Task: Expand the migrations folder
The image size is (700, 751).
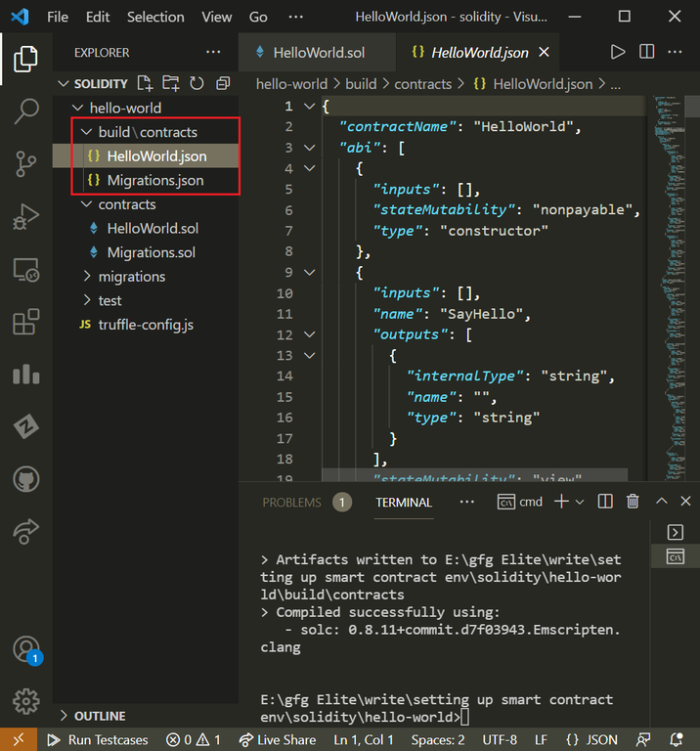Action: click(x=131, y=277)
